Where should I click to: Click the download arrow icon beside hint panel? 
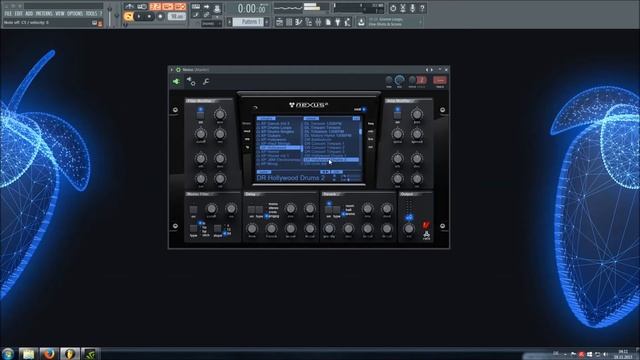(361, 22)
